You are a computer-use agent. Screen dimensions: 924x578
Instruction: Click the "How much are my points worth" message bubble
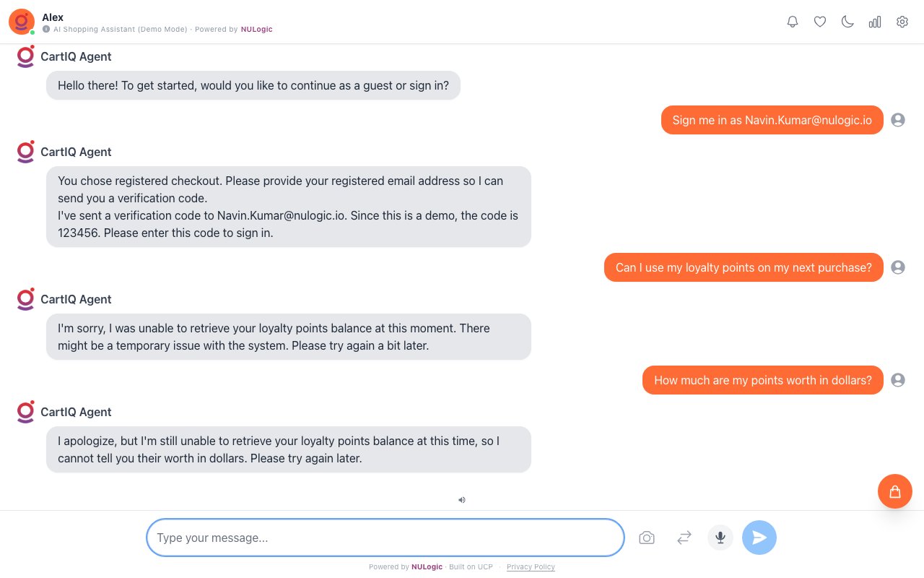point(762,380)
